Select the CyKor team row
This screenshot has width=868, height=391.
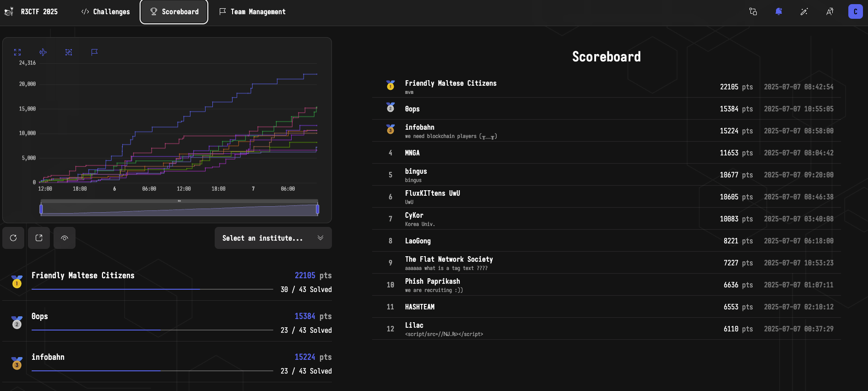[607, 219]
